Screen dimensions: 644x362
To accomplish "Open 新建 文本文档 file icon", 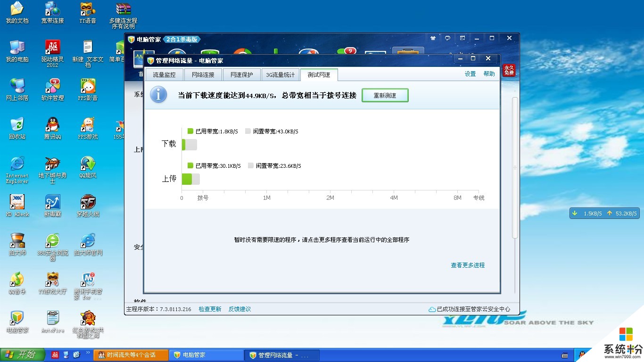I will point(88,54).
